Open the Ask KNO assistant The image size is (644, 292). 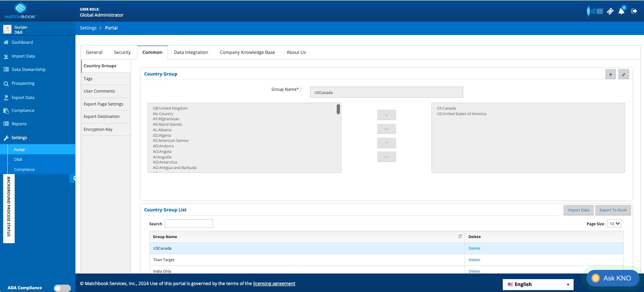(x=613, y=278)
